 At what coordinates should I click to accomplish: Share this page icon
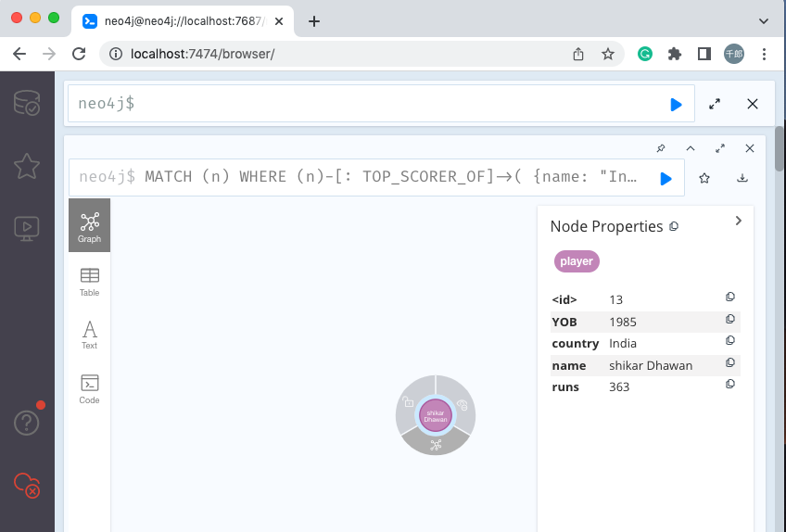[578, 54]
